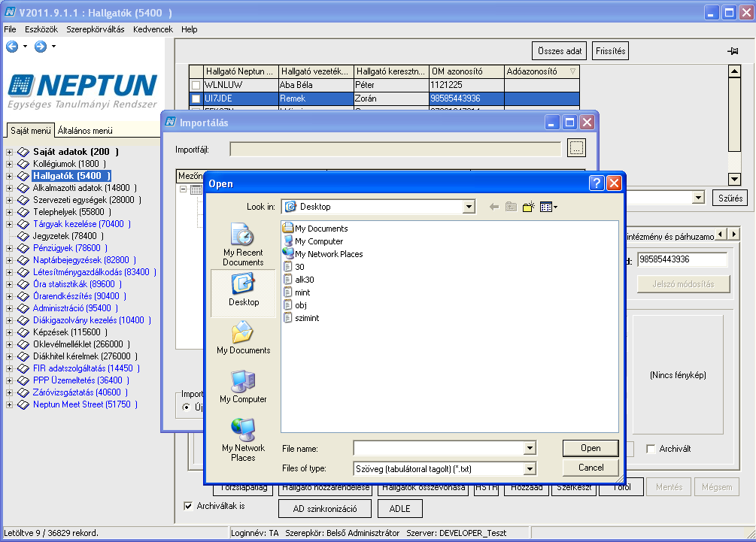Image resolution: width=756 pixels, height=542 pixels.
Task: Create new folder in Open dialog
Action: coord(528,207)
